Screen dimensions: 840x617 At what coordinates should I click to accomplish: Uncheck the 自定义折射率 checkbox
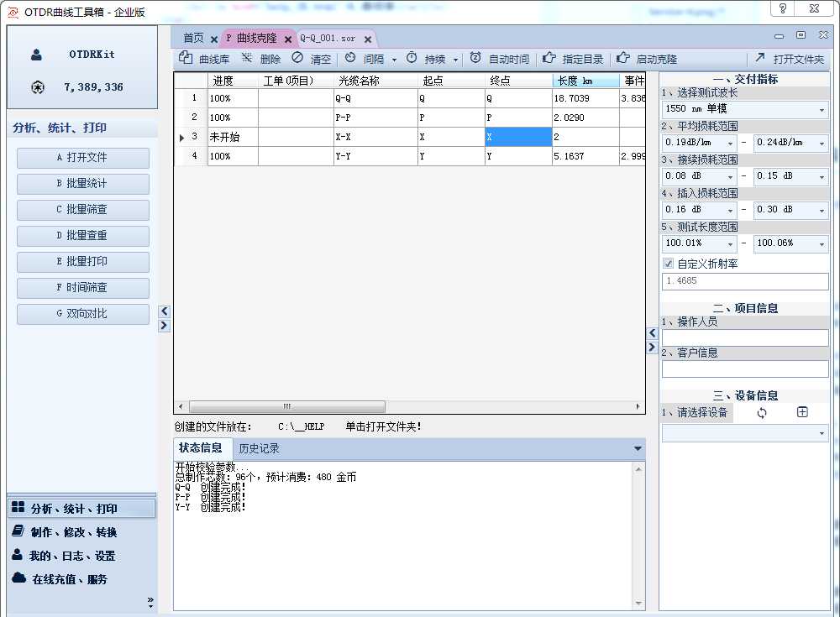pyautogui.click(x=669, y=264)
